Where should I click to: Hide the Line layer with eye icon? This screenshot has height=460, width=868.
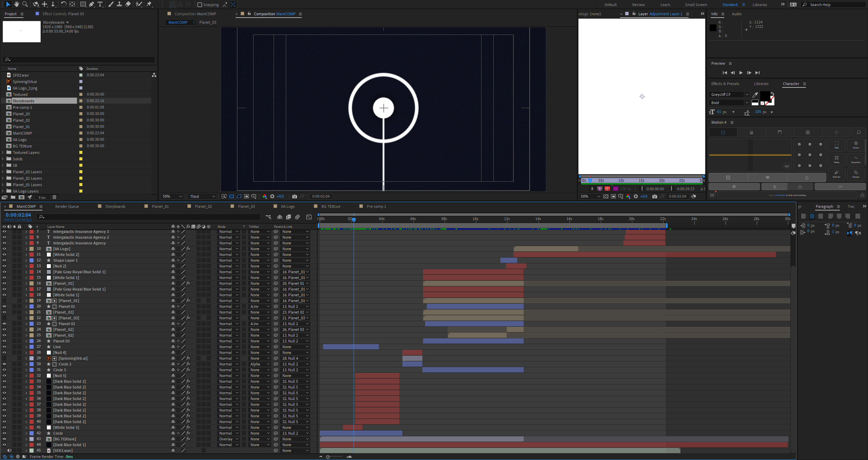click(4, 347)
